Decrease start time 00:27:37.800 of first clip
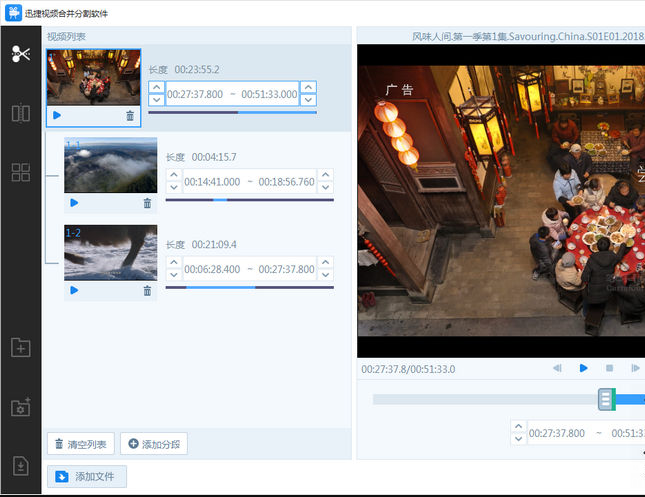Image resolution: width=645 pixels, height=497 pixels. 157,100
